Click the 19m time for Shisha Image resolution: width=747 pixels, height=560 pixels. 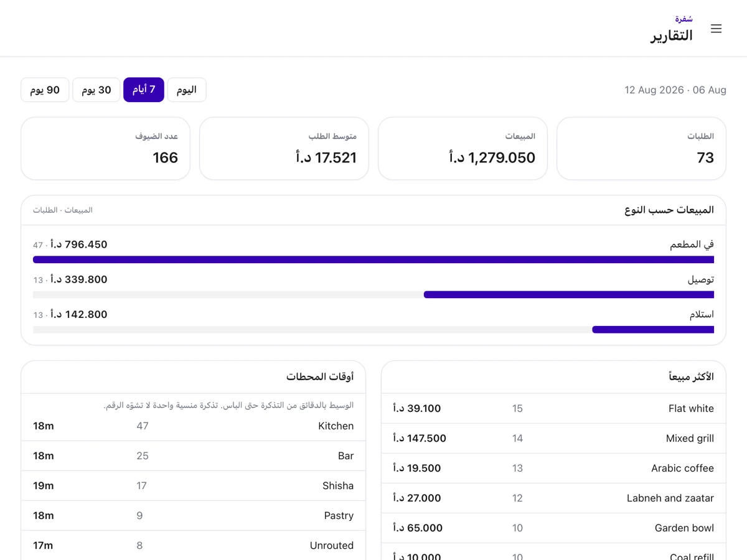pos(44,486)
